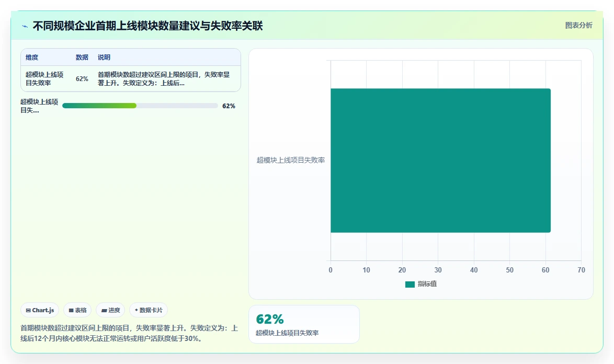Click the data card caption 超模块上线项目失败率

[x=287, y=333]
